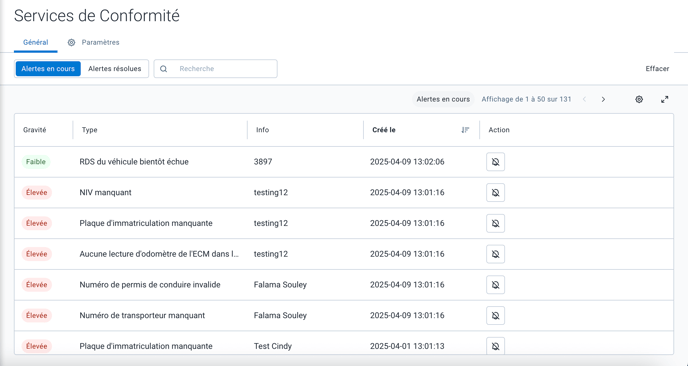Switch to Alertes résolues view
Viewport: 688px width, 366px height.
click(x=115, y=69)
